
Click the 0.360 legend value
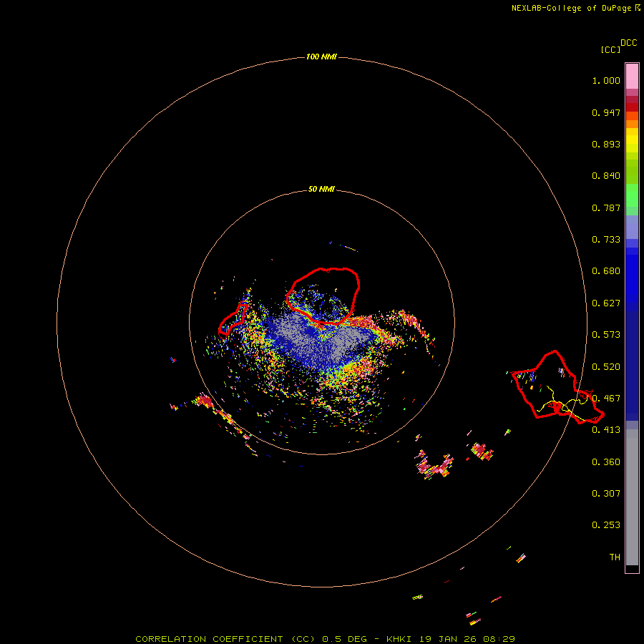point(606,462)
